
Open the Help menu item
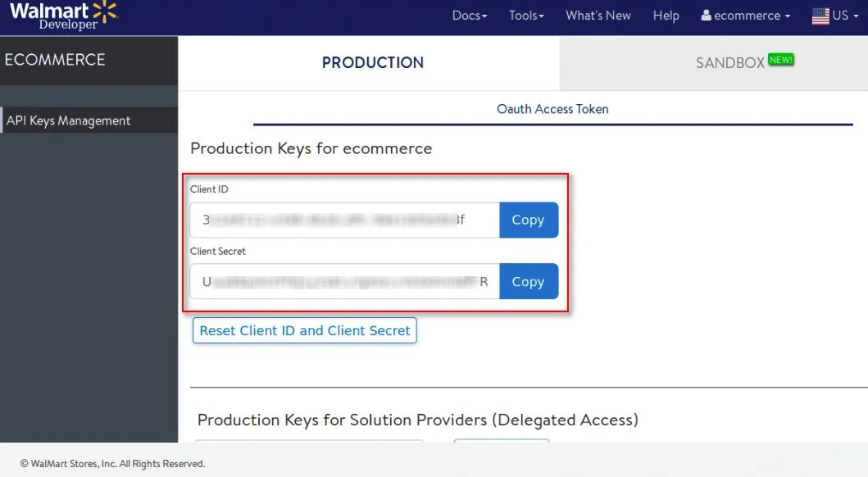tap(666, 15)
